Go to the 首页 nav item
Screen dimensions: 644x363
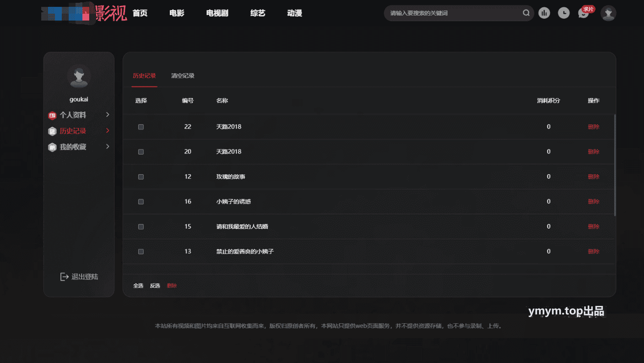click(x=140, y=13)
